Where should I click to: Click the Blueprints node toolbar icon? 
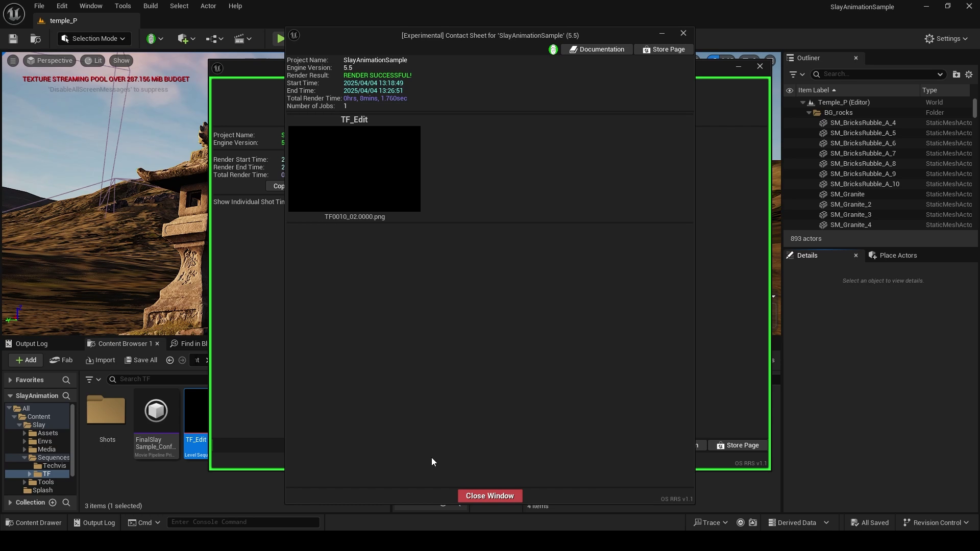click(211, 39)
